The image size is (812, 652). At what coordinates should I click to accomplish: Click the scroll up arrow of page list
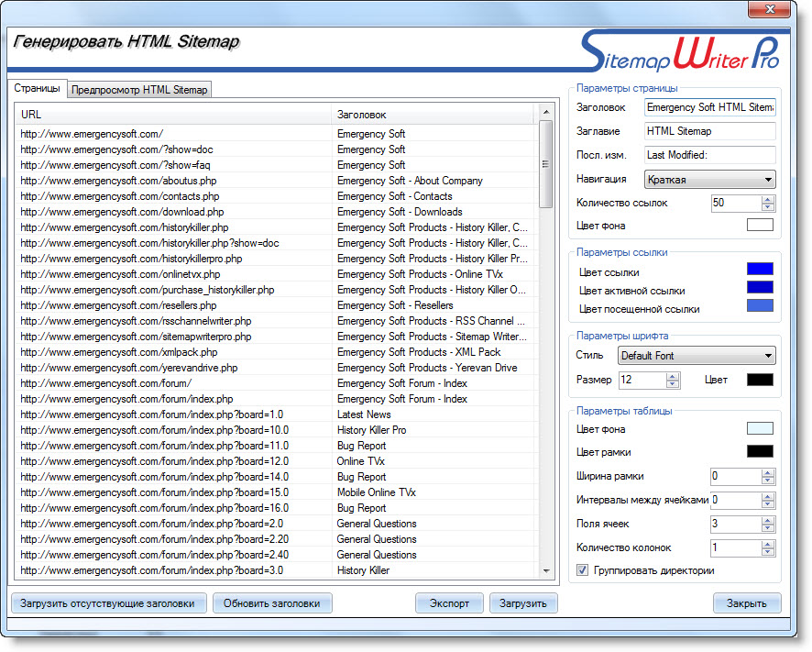[546, 112]
